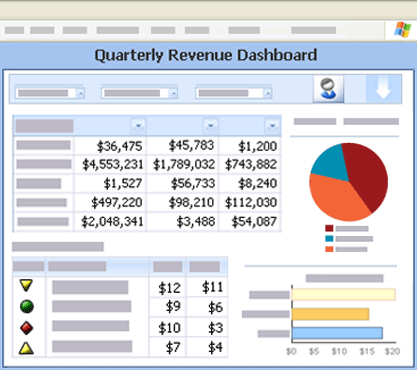Screen dimensions: 417x370
Task: Select the $4,553,231 cell
Action: (110, 165)
